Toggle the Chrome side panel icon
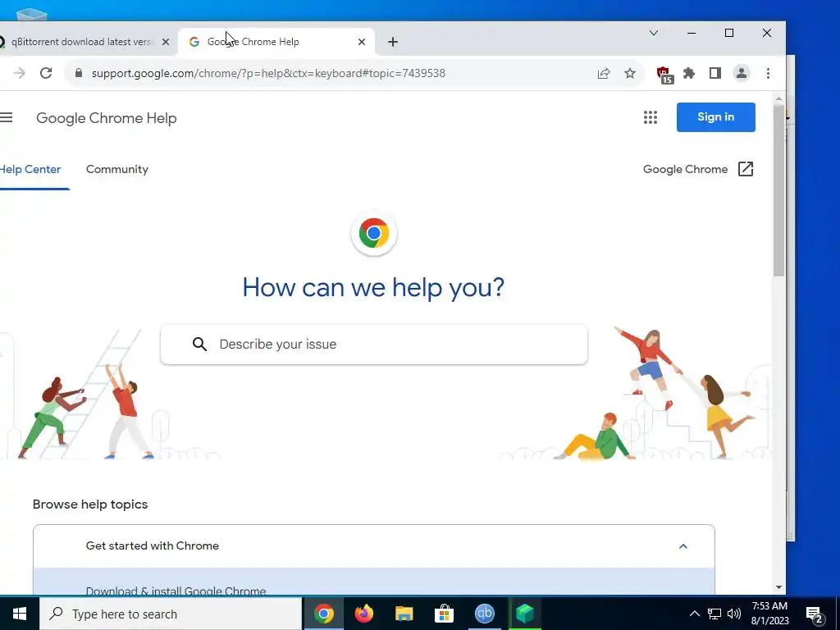Image resolution: width=840 pixels, height=630 pixels. [x=715, y=73]
